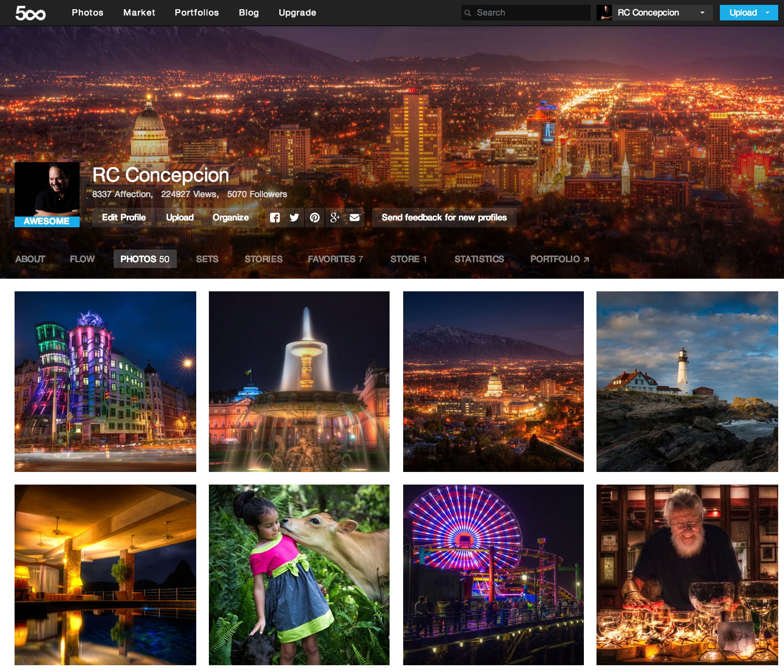This screenshot has width=784, height=672.
Task: Open the Photos menu in the top bar
Action: click(87, 13)
